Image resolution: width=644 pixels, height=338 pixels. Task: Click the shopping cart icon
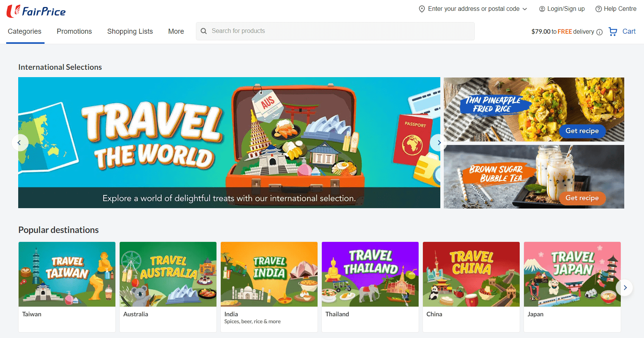point(613,31)
